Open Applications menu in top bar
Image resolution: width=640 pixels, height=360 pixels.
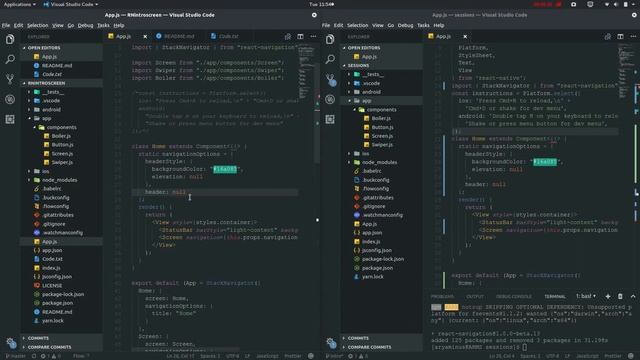click(x=19, y=4)
